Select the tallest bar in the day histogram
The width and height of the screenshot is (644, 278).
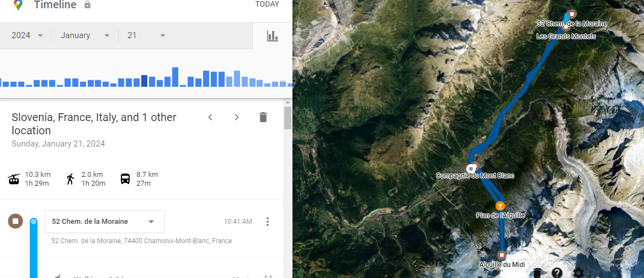pyautogui.click(x=175, y=77)
